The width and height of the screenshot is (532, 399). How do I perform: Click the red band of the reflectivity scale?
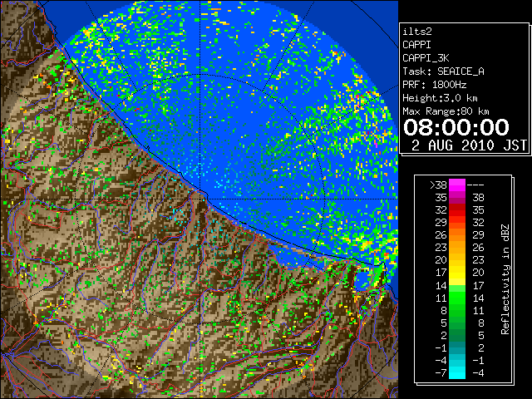[x=457, y=210]
